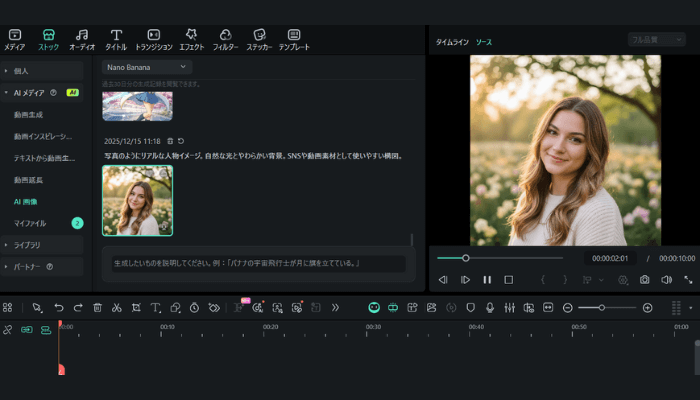
Task: Click the trash delete icon in timeline toolbar
Action: pyautogui.click(x=97, y=308)
